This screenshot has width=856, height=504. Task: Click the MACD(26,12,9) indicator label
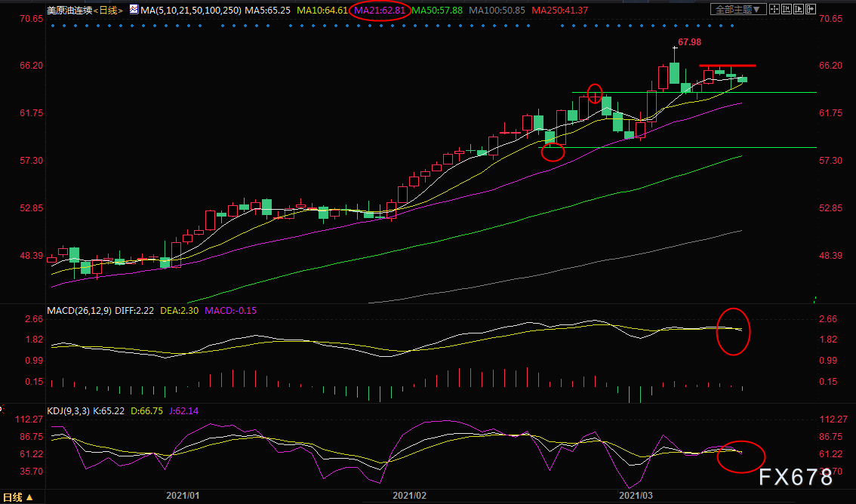(79, 310)
